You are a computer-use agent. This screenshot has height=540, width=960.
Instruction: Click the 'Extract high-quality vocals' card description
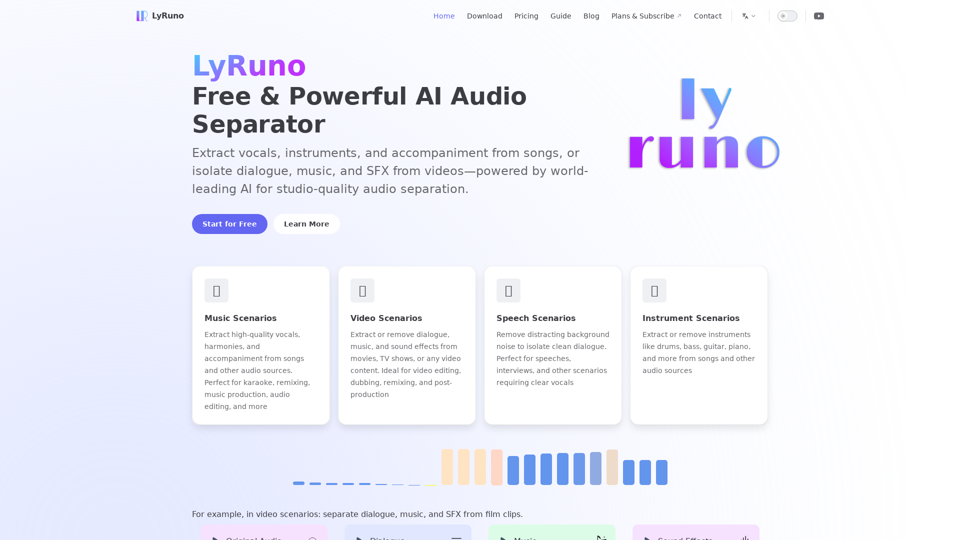click(x=257, y=370)
